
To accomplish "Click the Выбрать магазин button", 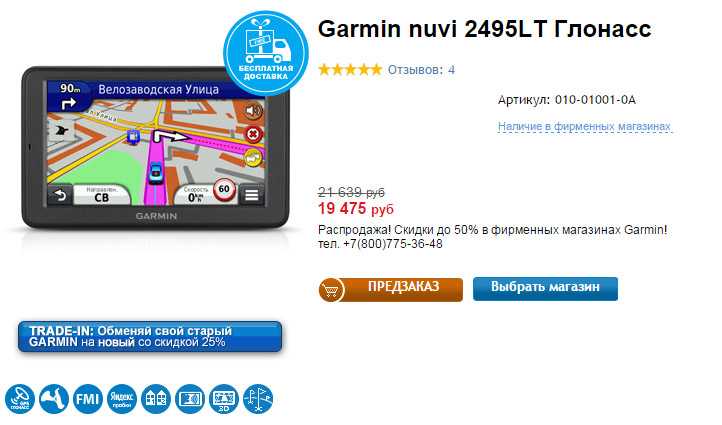I will (545, 288).
